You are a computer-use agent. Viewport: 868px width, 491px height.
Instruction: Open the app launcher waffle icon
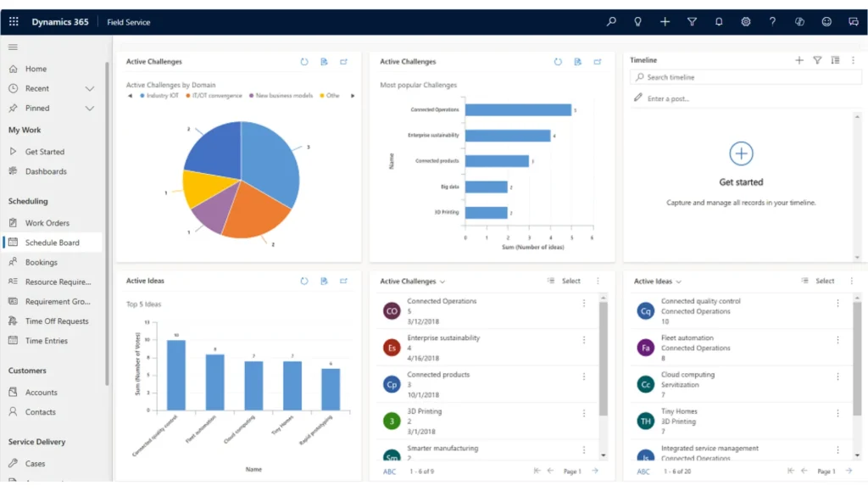(x=14, y=22)
